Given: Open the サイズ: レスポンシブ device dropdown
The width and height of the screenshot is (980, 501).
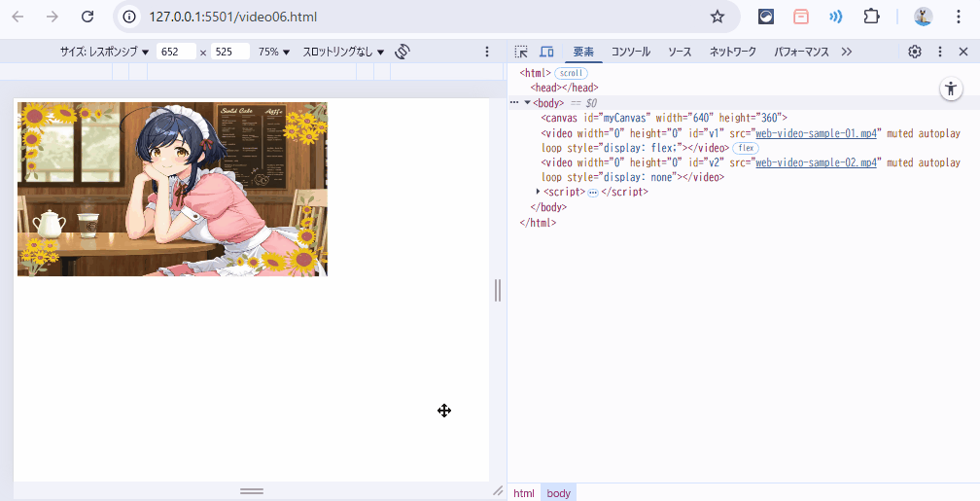Looking at the screenshot, I should coord(104,52).
